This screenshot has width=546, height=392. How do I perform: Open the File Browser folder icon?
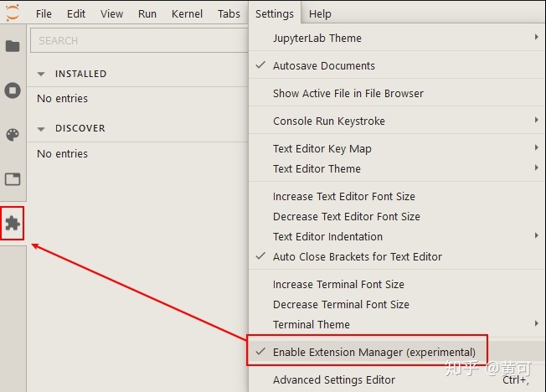tap(13, 46)
